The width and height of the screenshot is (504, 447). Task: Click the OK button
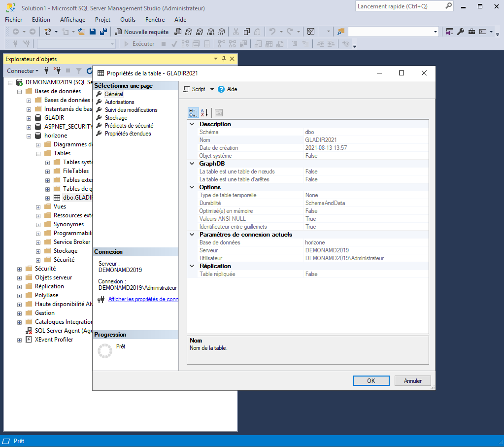pos(371,380)
